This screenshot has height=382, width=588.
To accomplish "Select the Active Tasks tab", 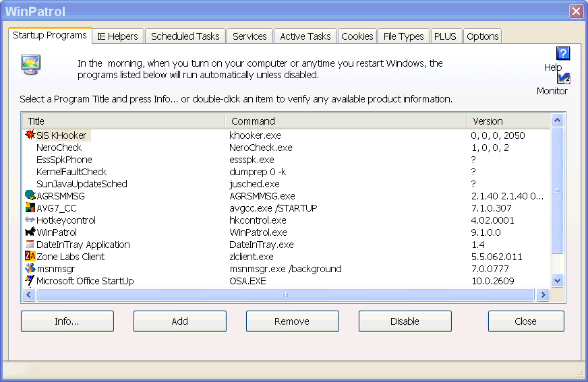I will coord(305,36).
